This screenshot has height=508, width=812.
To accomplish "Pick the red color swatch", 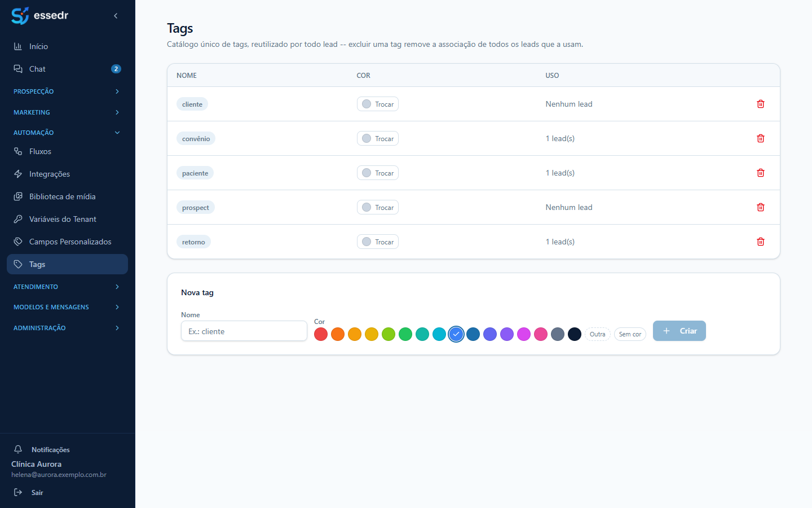I will 321,334.
